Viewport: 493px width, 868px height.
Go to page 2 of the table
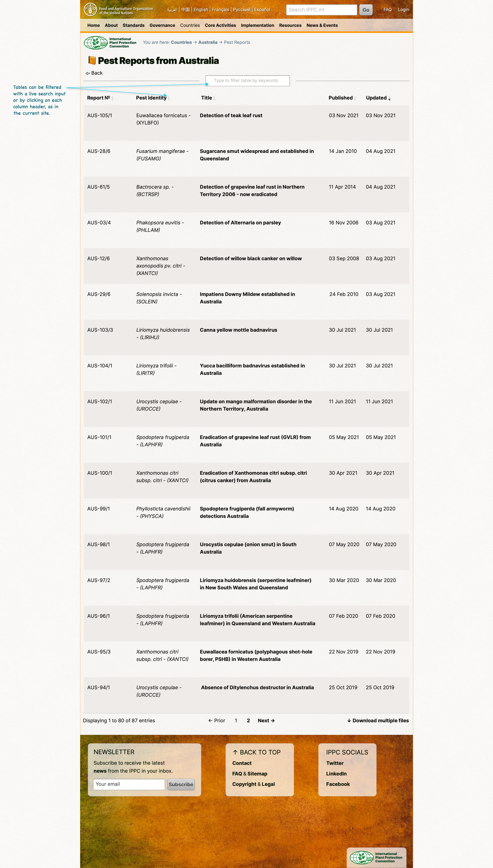pyautogui.click(x=248, y=721)
